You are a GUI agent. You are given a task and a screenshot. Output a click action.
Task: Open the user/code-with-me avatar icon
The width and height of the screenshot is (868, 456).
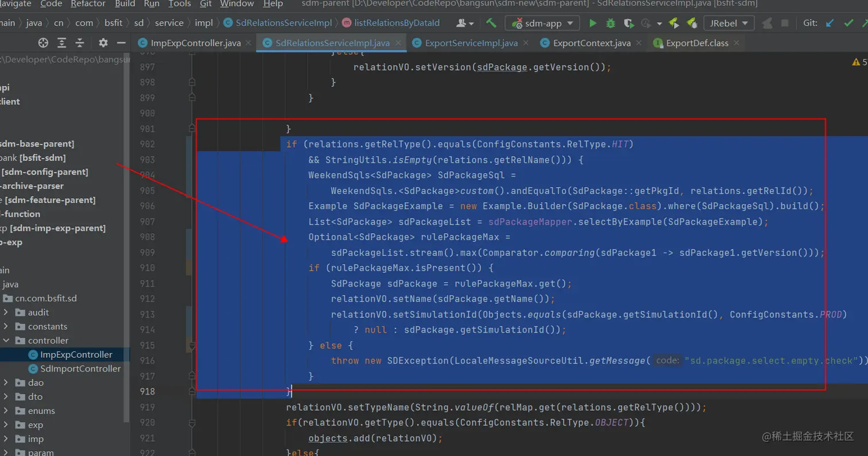[464, 23]
